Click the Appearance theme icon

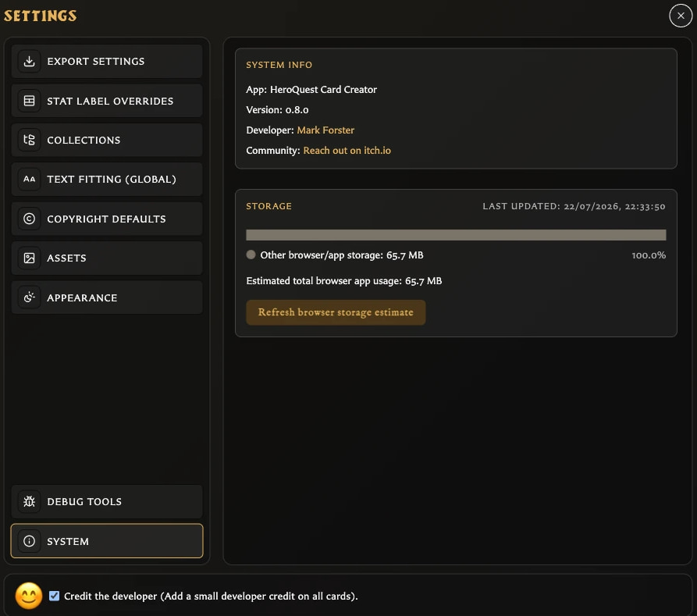(30, 297)
